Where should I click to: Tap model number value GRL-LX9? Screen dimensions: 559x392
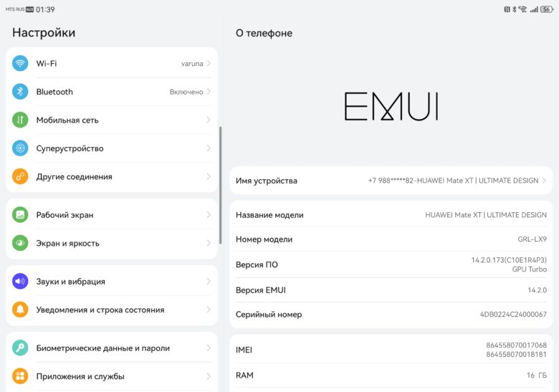point(532,239)
